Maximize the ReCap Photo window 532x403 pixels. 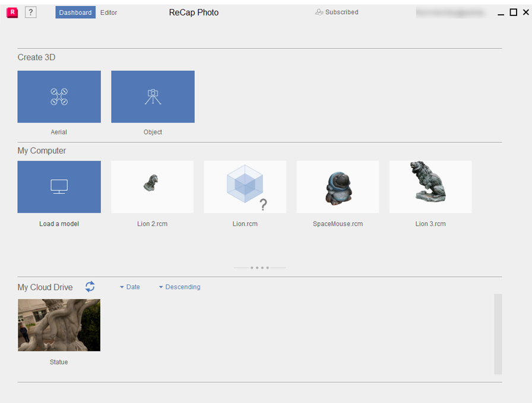pos(514,12)
